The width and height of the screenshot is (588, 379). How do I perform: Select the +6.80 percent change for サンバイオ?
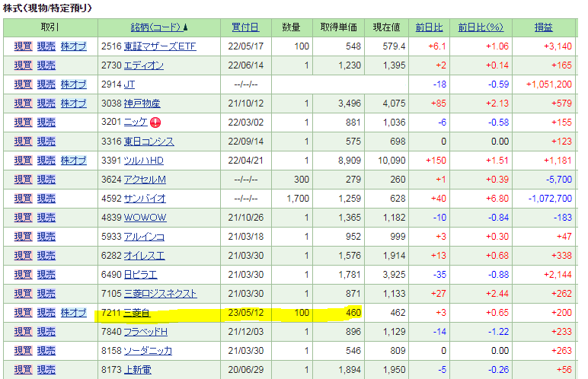pos(497,199)
